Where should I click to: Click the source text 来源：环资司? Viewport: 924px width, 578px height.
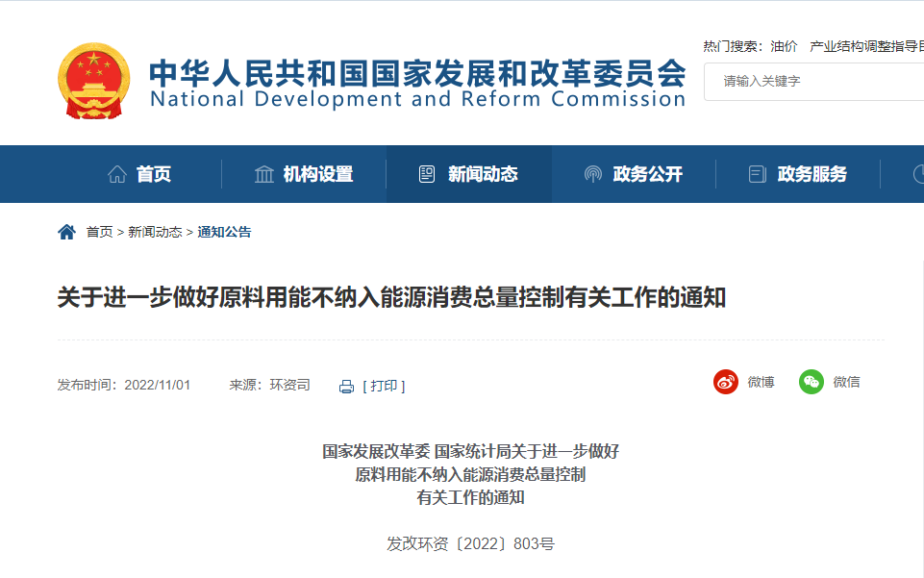pos(269,386)
